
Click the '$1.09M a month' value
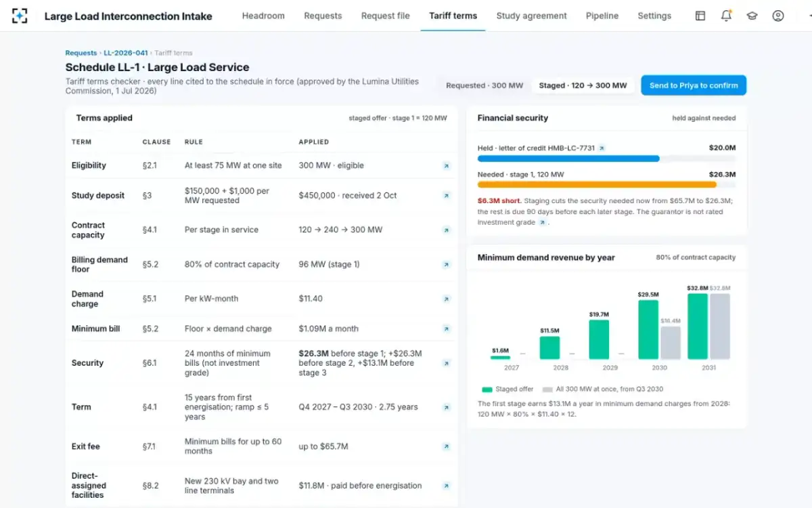[328, 329]
